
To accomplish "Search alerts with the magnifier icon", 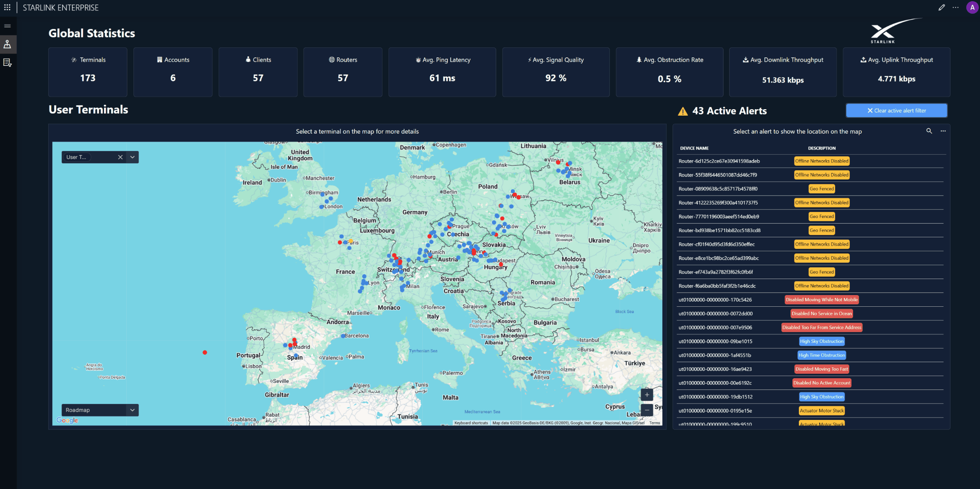I will [x=929, y=131].
